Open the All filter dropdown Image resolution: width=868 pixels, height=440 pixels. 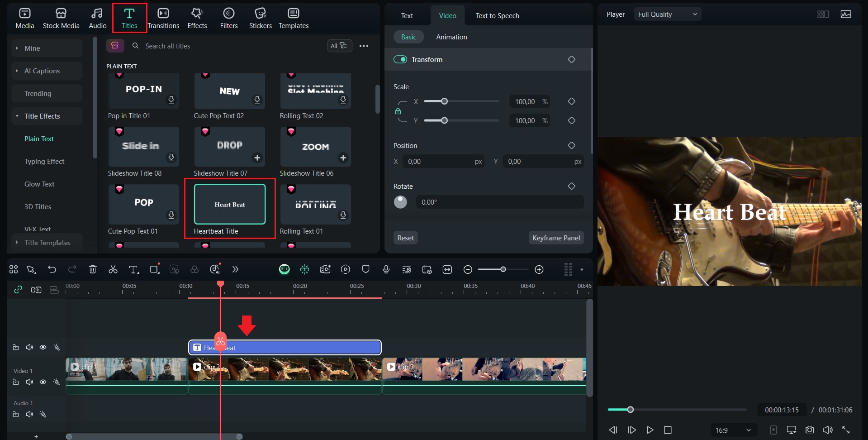[339, 46]
